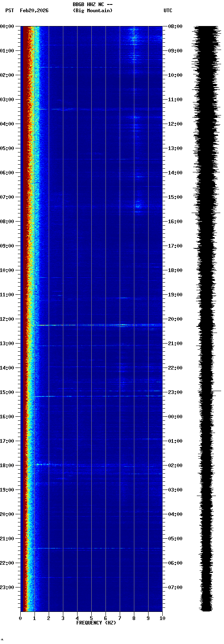Click the 8 Hz energy burst at 00:00 PST
224x644 pixels.
click(x=134, y=35)
